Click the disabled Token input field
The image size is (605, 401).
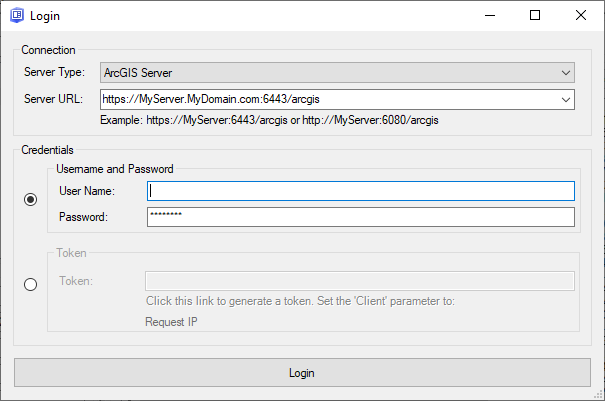pos(360,281)
